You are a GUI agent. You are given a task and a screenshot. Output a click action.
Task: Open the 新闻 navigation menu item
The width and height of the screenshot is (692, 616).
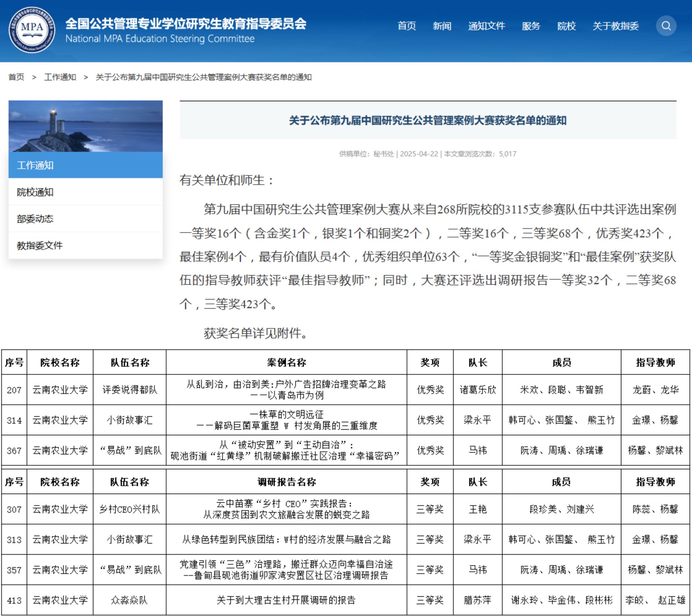pos(442,26)
